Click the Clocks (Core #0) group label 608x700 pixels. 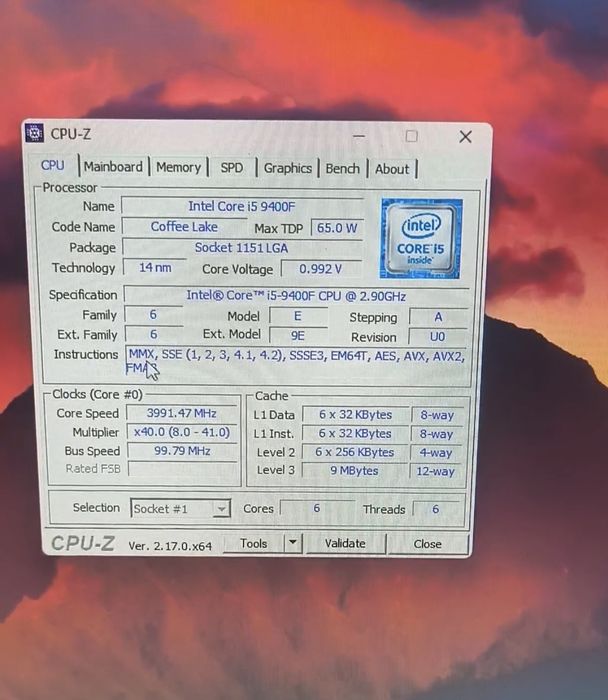[97, 394]
